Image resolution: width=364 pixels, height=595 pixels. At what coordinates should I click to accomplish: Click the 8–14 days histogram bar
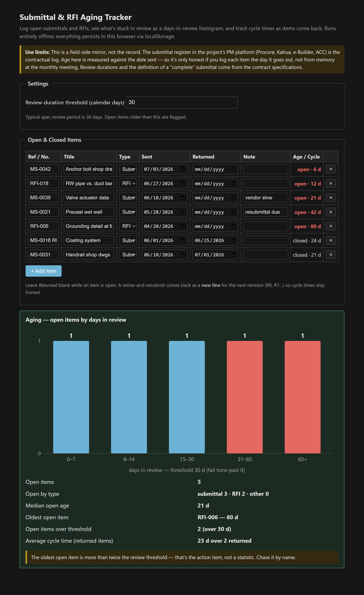click(x=129, y=397)
